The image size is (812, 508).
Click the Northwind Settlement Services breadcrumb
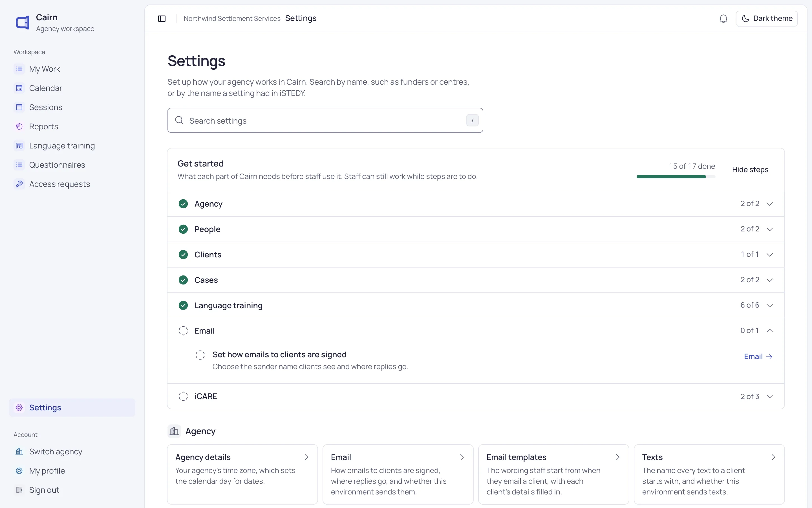232,18
